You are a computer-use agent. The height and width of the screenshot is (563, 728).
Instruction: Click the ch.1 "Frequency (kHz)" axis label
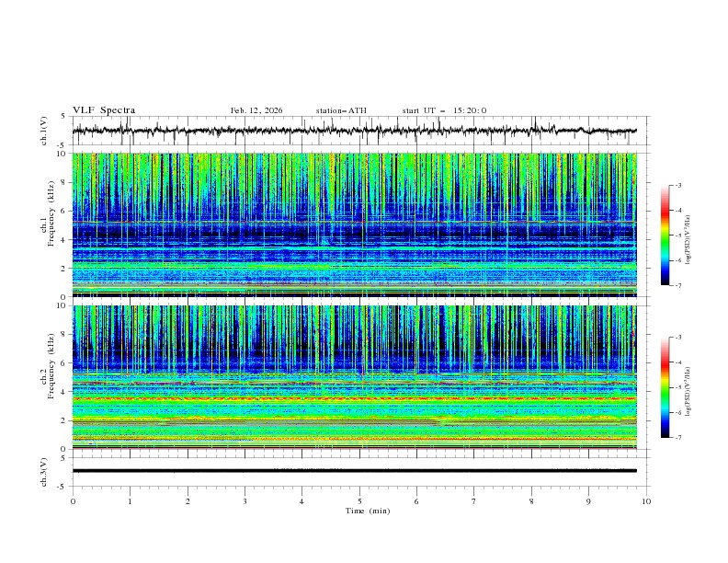click(51, 212)
